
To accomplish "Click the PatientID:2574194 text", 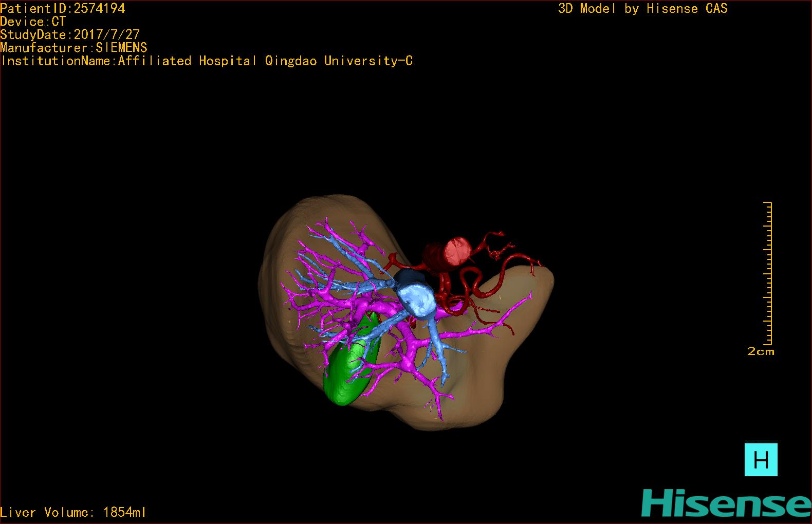I will pyautogui.click(x=63, y=8).
